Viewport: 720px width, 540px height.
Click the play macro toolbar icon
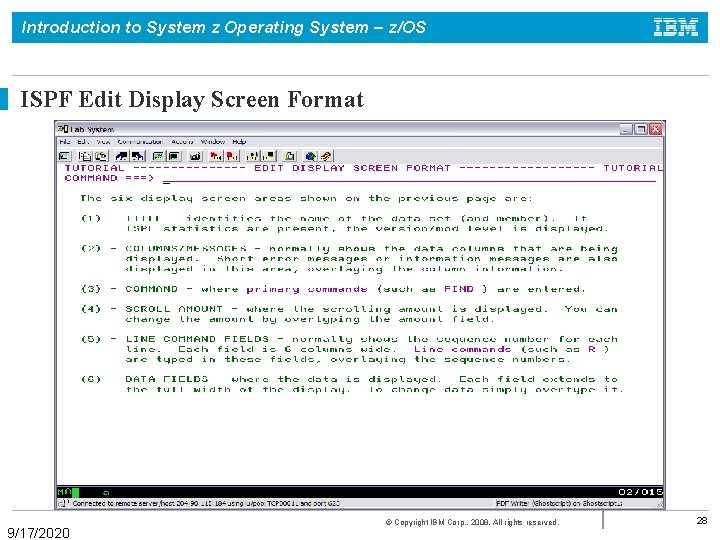pos(253,156)
